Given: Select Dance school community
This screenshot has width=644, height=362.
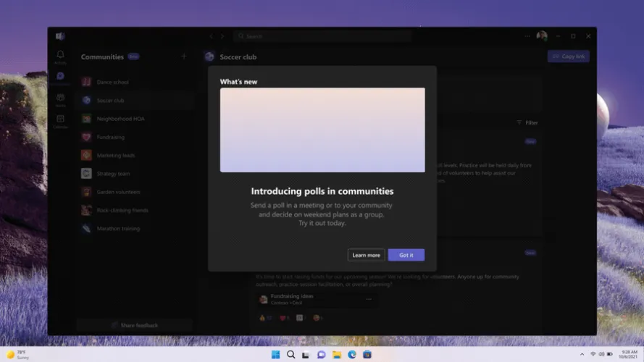Looking at the screenshot, I should tap(112, 83).
